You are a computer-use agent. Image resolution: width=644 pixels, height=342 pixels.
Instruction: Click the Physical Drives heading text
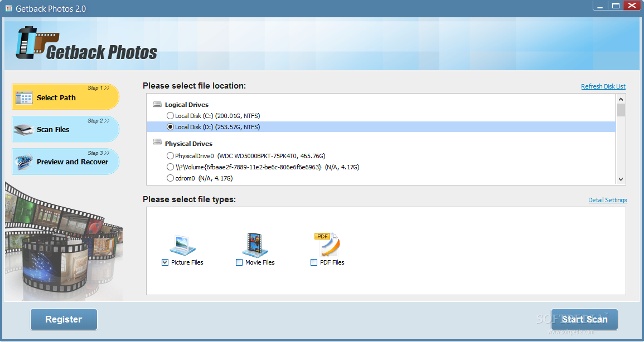(188, 144)
